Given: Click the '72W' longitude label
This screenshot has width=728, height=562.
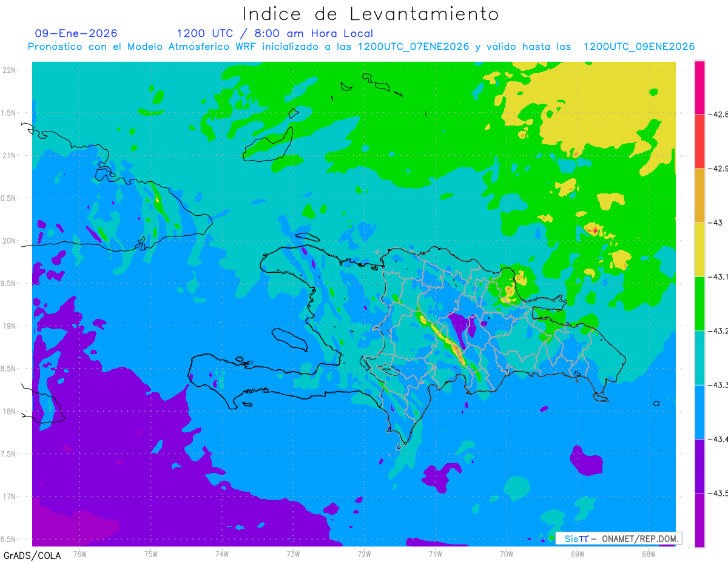Looking at the screenshot, I should (x=364, y=553).
